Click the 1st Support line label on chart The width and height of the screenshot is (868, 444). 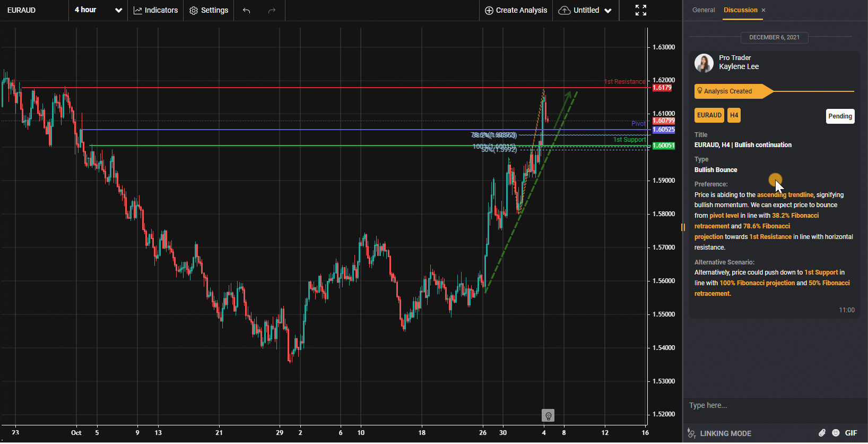coord(630,140)
